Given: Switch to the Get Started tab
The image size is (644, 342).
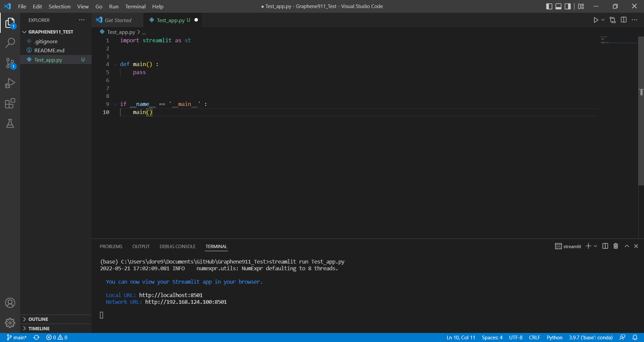Looking at the screenshot, I should pos(117,20).
